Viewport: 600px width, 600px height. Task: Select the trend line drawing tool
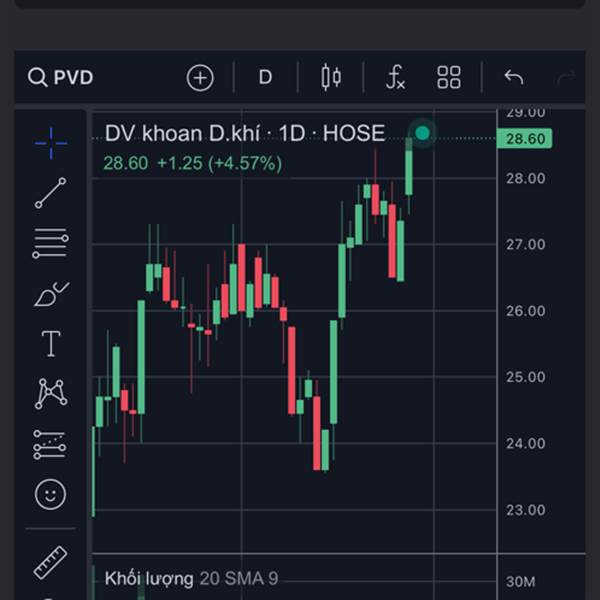pos(51,193)
